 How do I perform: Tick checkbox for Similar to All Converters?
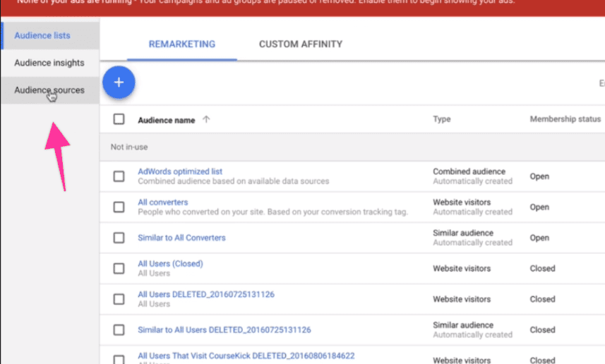click(119, 238)
